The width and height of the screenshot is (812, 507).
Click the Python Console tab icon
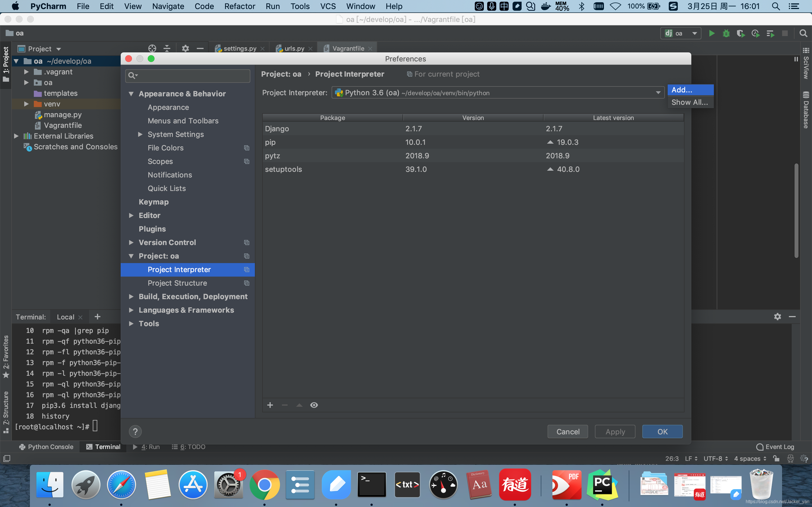[x=22, y=447]
